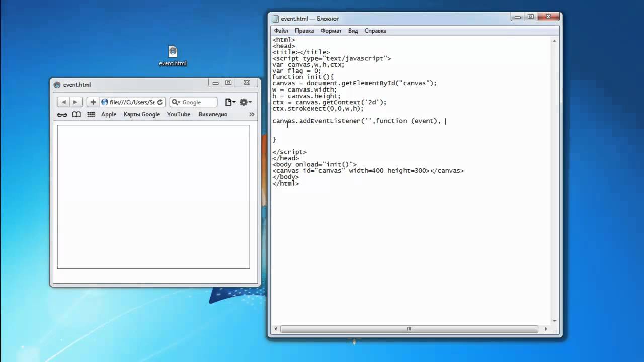Click the 'h = canvas.height;' line

306,96
